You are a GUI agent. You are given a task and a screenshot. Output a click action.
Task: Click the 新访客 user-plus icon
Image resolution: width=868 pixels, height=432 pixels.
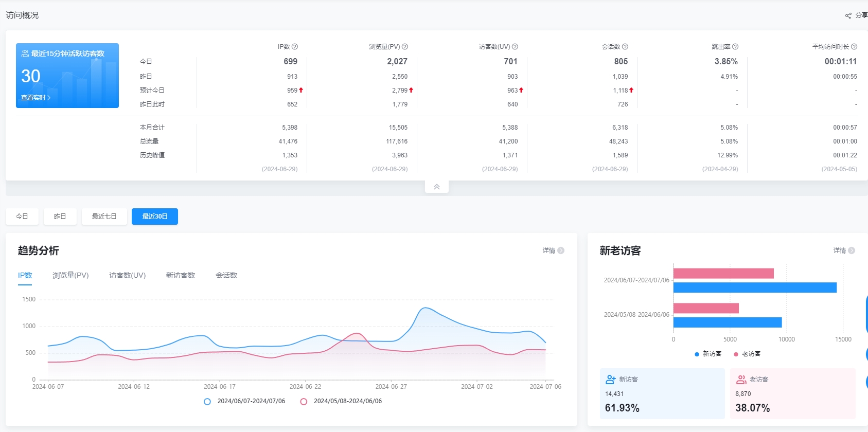pyautogui.click(x=611, y=380)
